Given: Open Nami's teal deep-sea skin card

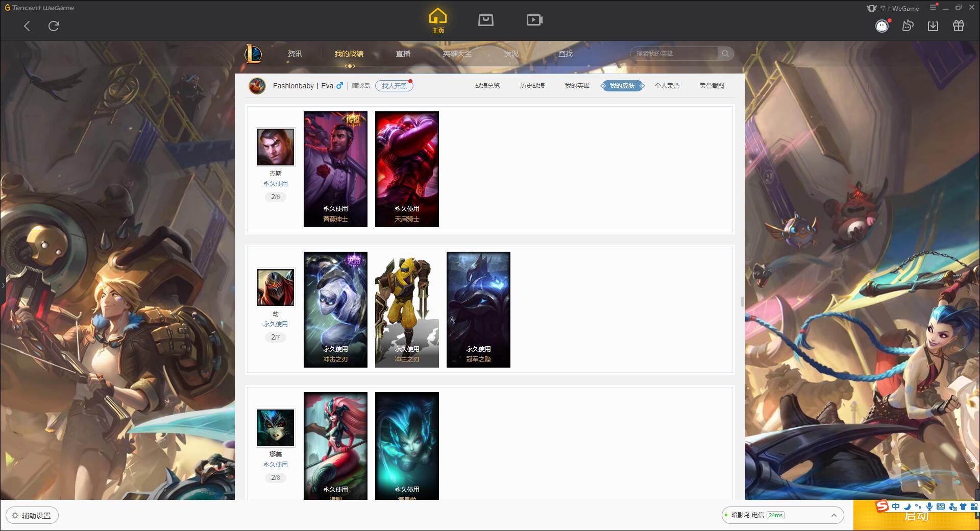Looking at the screenshot, I should pos(407,446).
